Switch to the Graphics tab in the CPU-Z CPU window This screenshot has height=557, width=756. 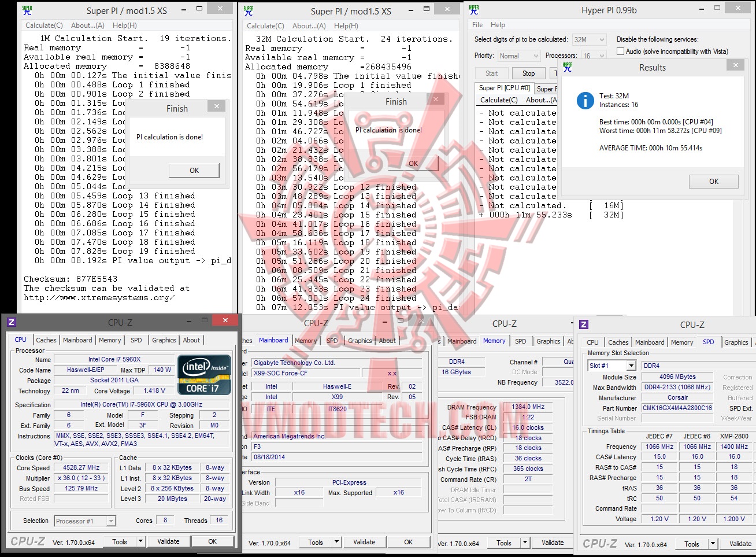164,340
